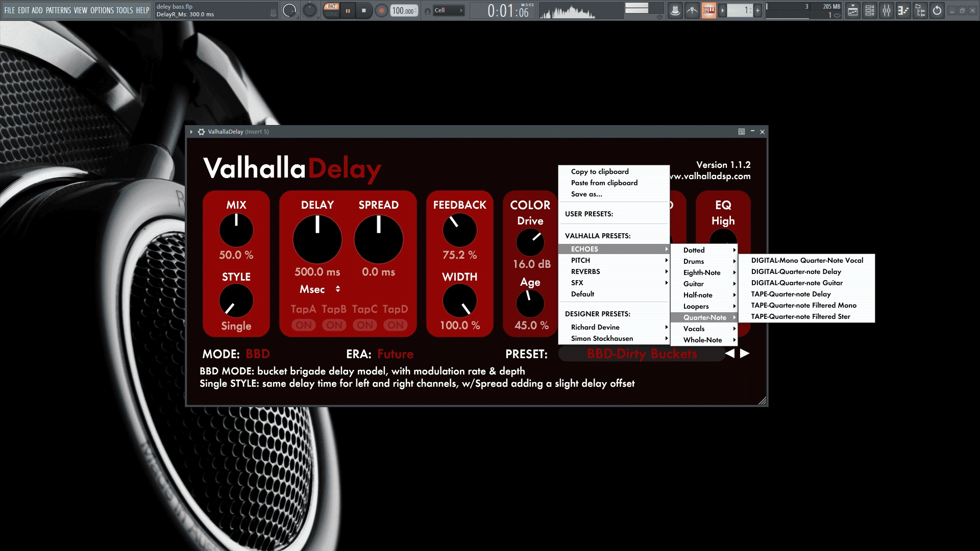Open the PATTERNS menu
980x551 pixels.
tap(58, 10)
